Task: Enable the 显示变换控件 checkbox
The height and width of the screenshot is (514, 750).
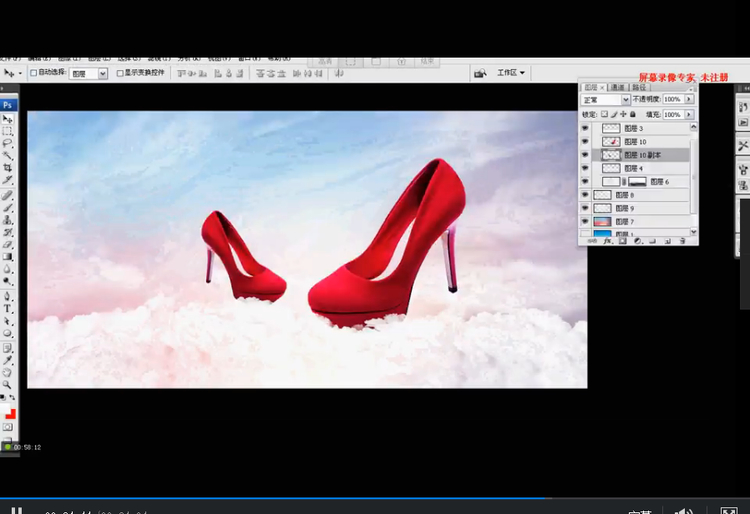Action: (120, 73)
